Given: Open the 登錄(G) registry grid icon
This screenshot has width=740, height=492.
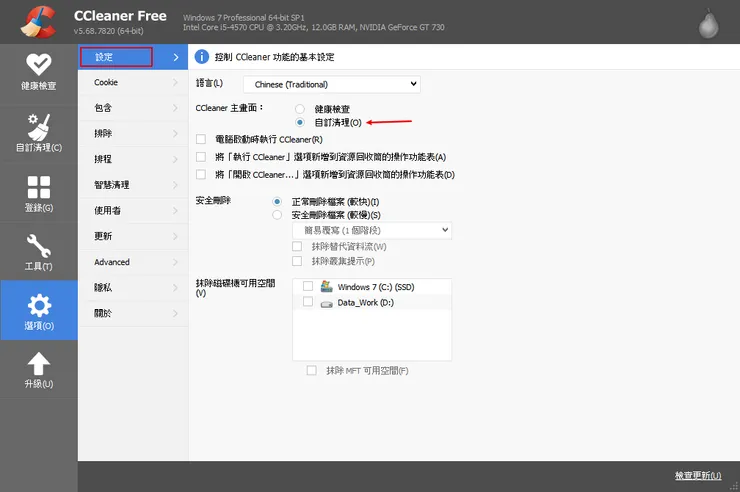Looking at the screenshot, I should (39, 187).
